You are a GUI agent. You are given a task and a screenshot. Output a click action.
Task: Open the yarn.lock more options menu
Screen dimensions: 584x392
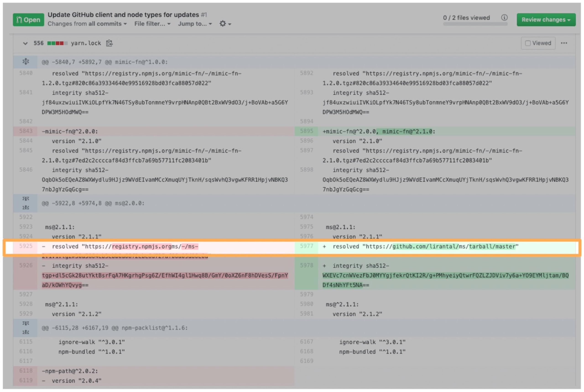[x=564, y=43]
